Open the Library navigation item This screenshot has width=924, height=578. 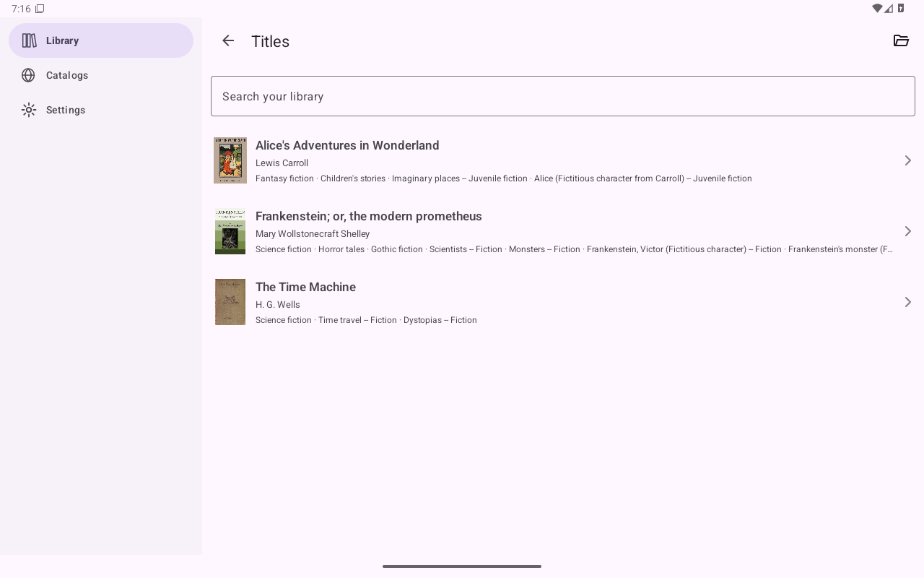point(101,40)
